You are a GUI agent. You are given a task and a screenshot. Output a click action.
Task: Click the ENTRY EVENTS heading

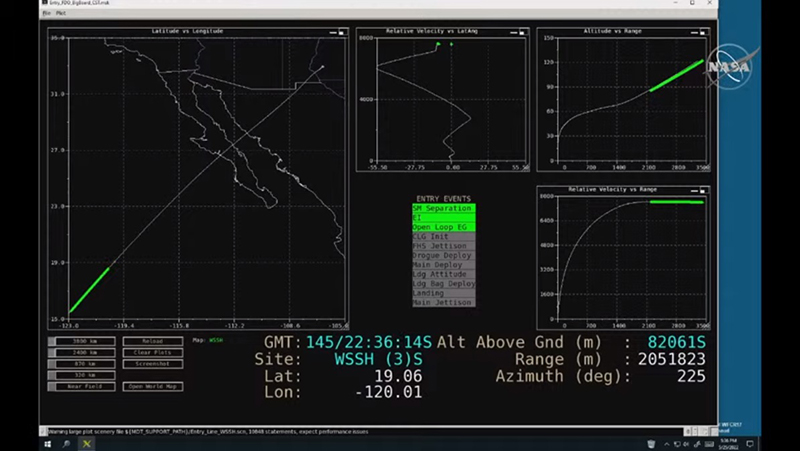coord(443,199)
